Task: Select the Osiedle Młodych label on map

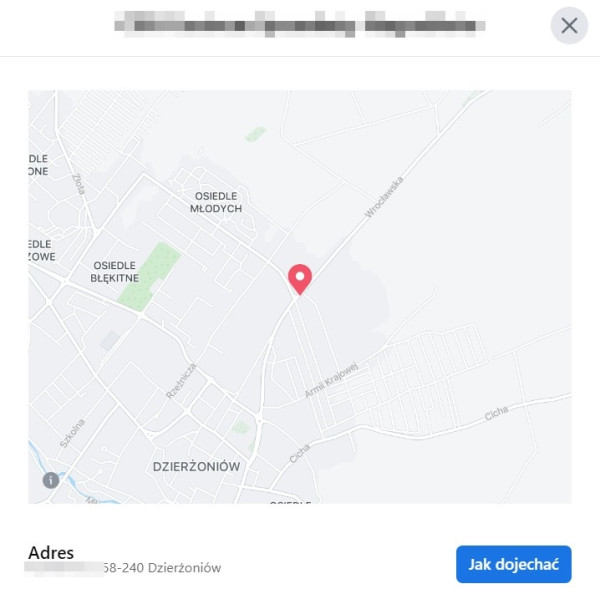Action: point(216,202)
